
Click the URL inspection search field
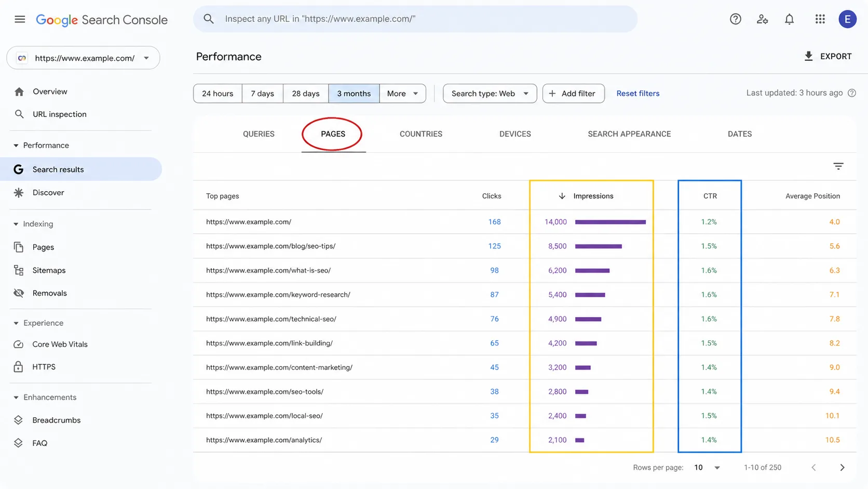click(x=415, y=19)
